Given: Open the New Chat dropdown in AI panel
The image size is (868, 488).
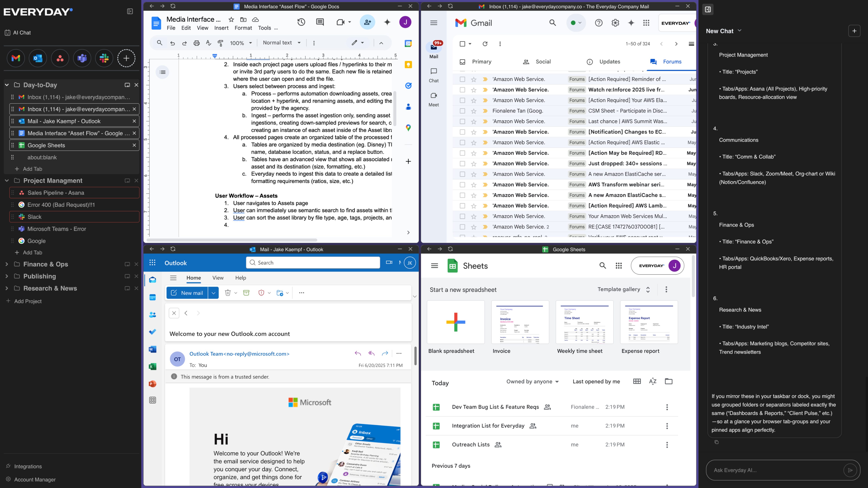Looking at the screenshot, I should (724, 31).
